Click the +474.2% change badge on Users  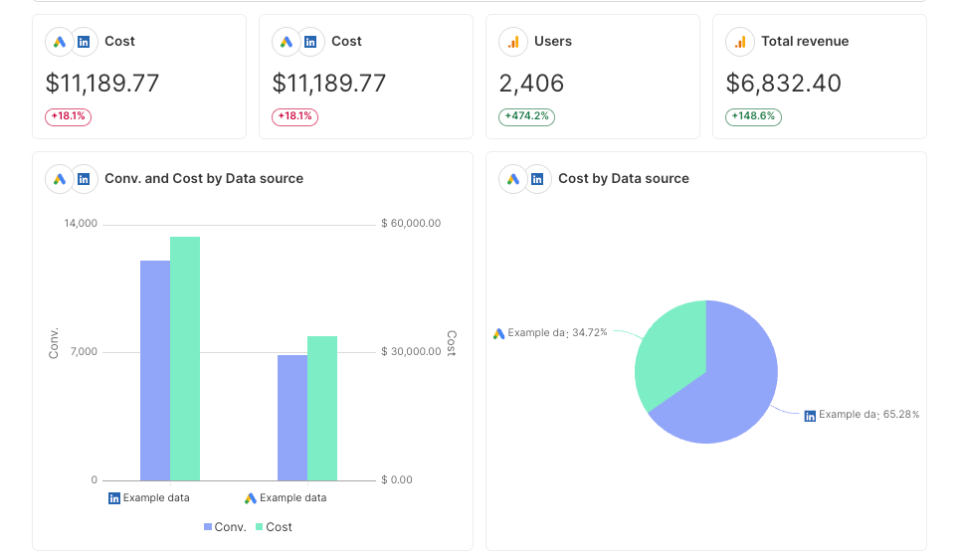tap(526, 116)
